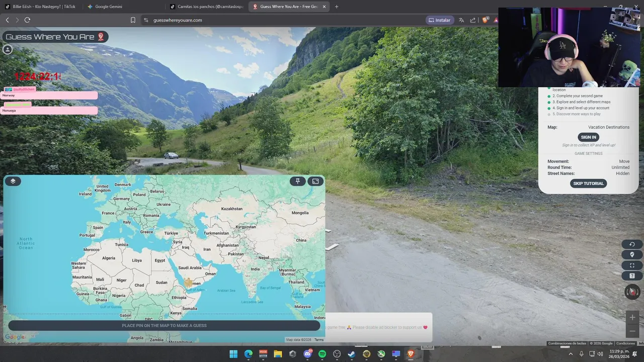
Task: Open File Explorer from taskbar
Action: (278, 354)
